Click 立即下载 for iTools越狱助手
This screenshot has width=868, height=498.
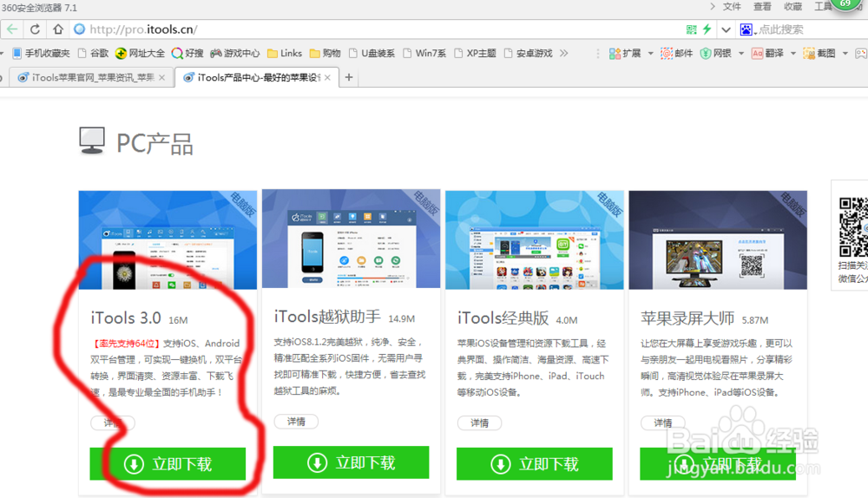coord(351,462)
